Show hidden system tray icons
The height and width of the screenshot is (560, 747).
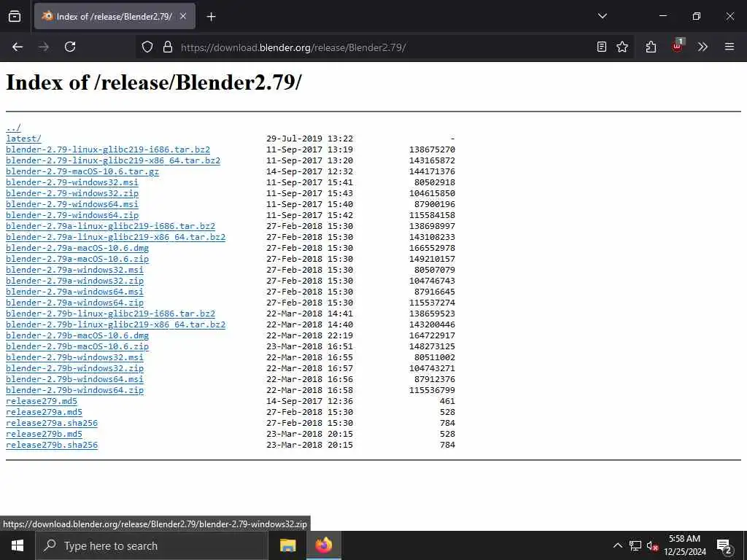click(617, 545)
